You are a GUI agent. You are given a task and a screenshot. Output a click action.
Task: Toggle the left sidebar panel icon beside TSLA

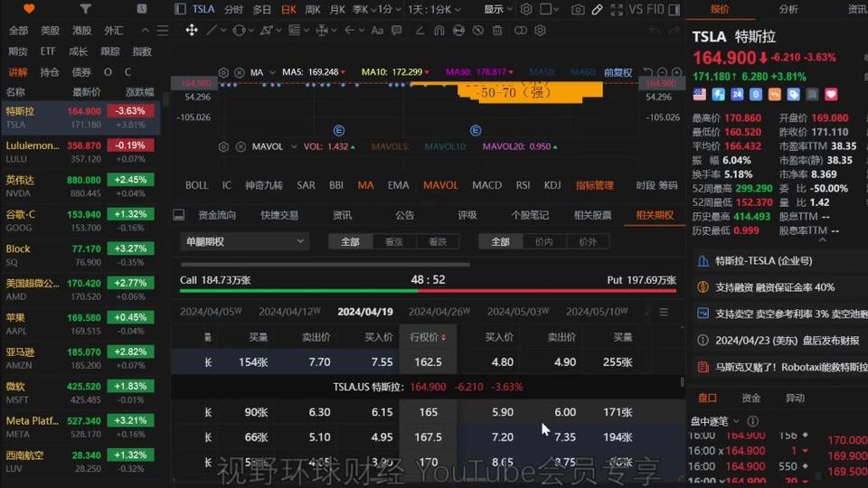pyautogui.click(x=180, y=9)
